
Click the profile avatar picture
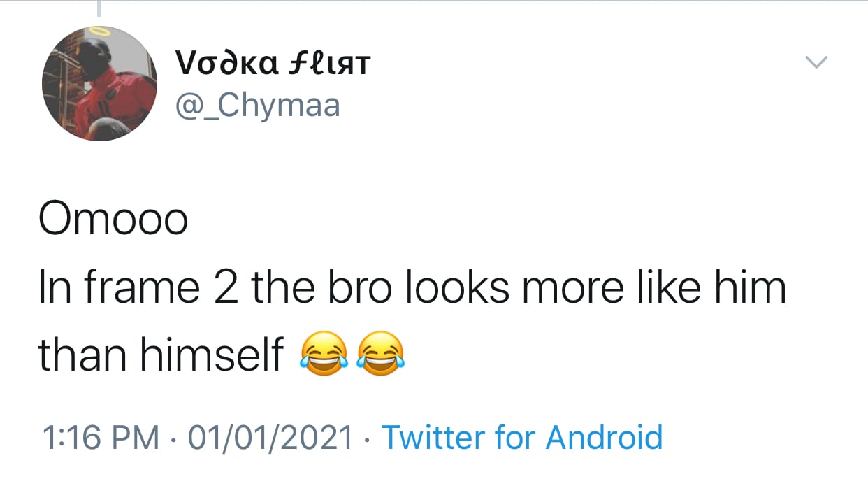pos(99,84)
